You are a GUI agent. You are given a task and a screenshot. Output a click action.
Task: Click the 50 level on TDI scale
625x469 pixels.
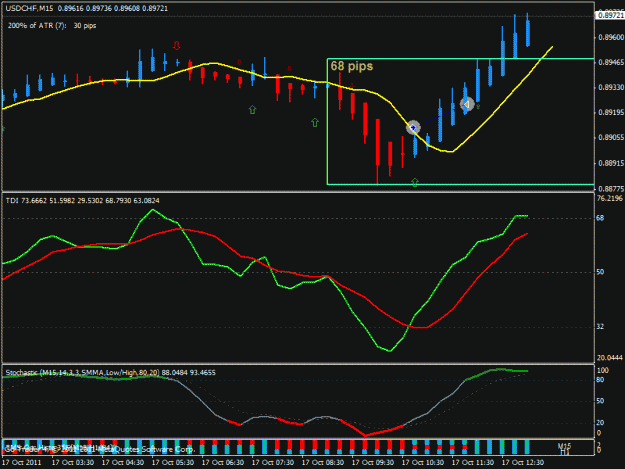600,272
